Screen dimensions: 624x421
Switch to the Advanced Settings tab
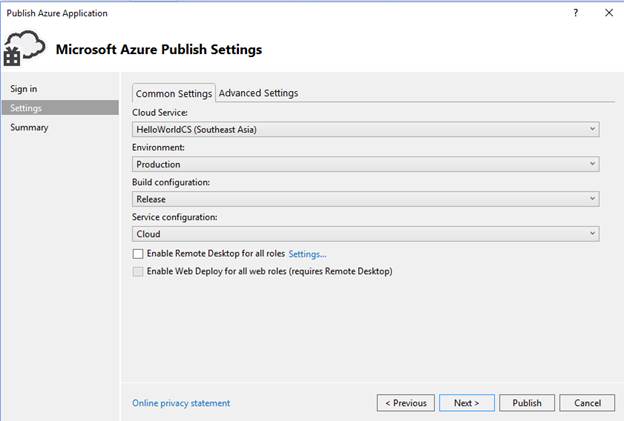(x=258, y=93)
